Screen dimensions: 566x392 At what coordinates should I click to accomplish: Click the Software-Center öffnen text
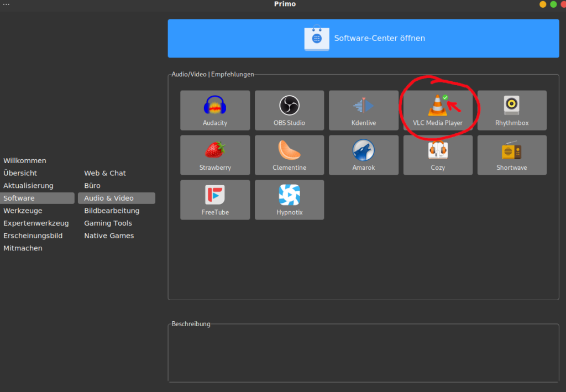pos(379,38)
